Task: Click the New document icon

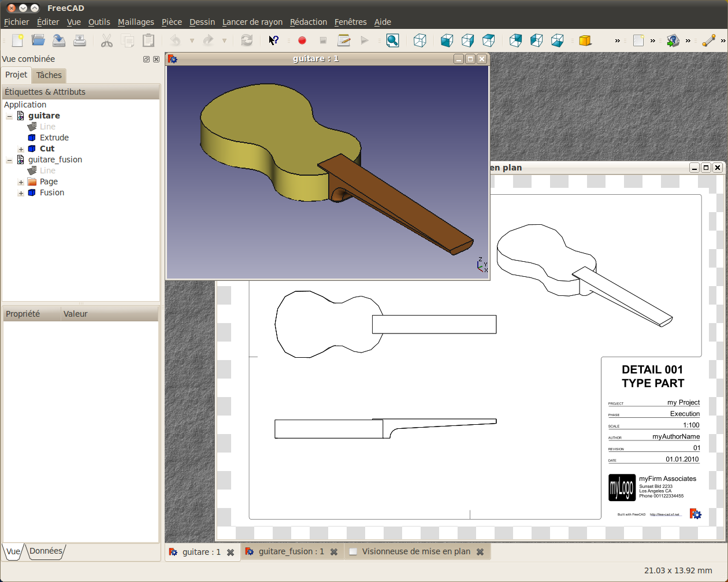Action: tap(17, 40)
